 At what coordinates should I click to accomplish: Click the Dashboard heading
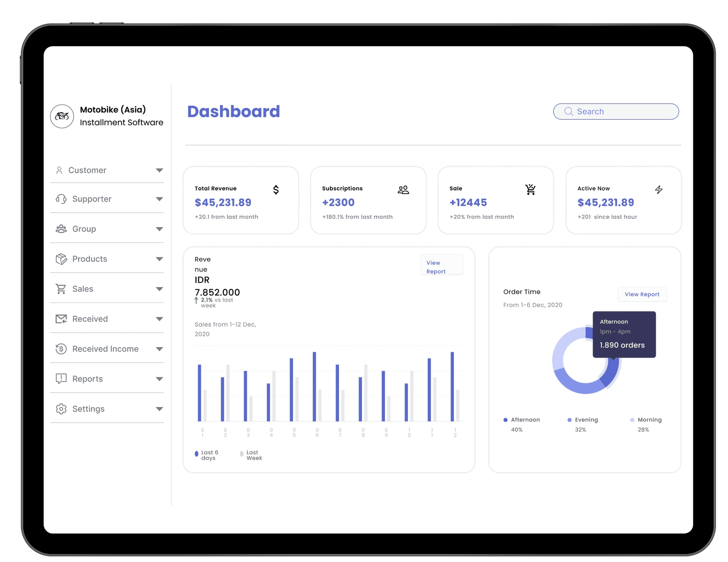pyautogui.click(x=234, y=112)
